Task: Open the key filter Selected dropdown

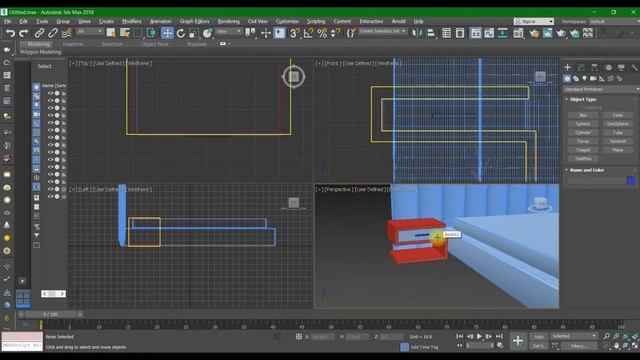Action: (x=574, y=336)
